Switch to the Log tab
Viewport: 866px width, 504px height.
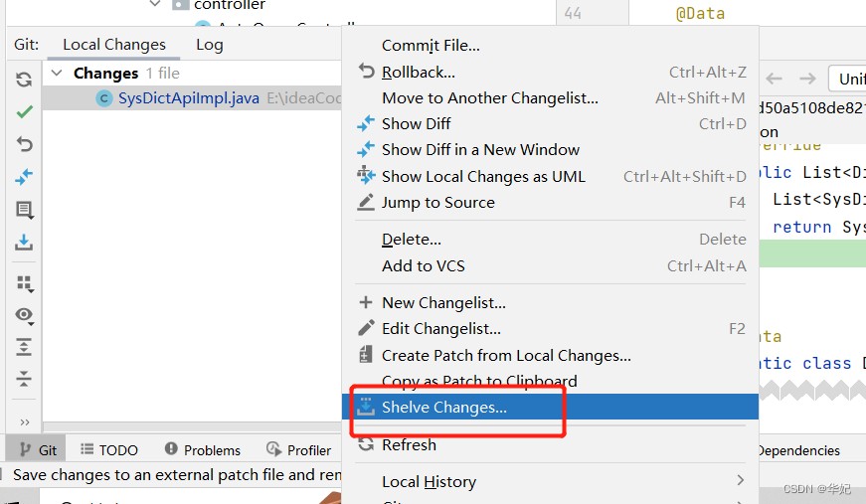209,45
